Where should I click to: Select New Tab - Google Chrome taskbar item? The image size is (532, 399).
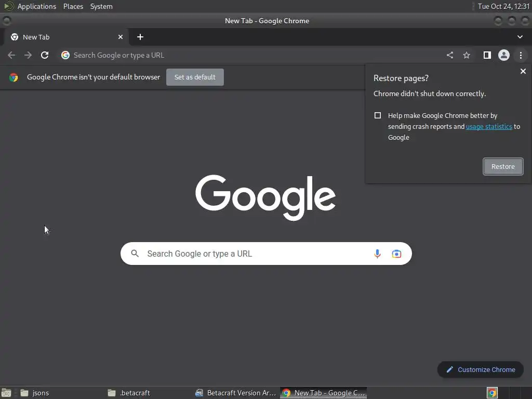tap(323, 393)
